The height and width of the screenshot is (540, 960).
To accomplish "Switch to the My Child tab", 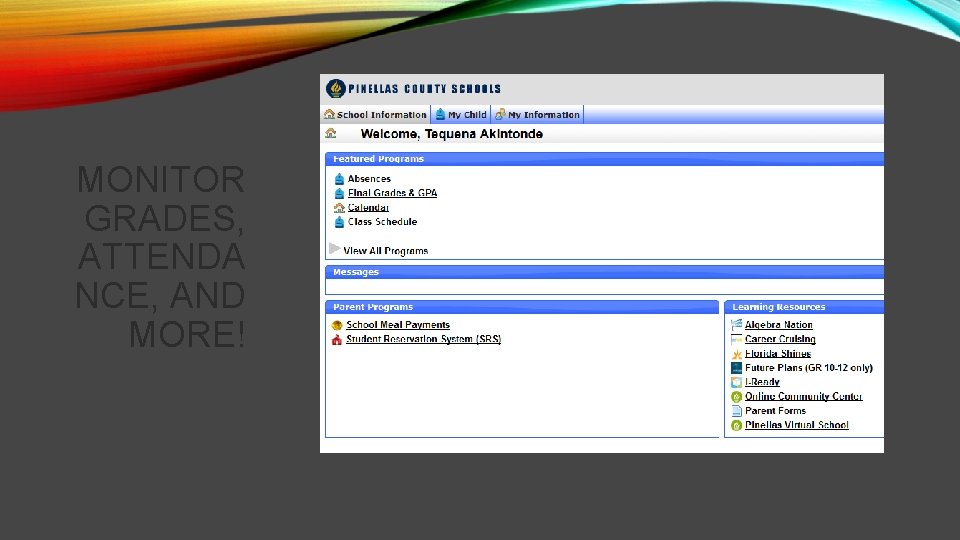I will (x=461, y=114).
